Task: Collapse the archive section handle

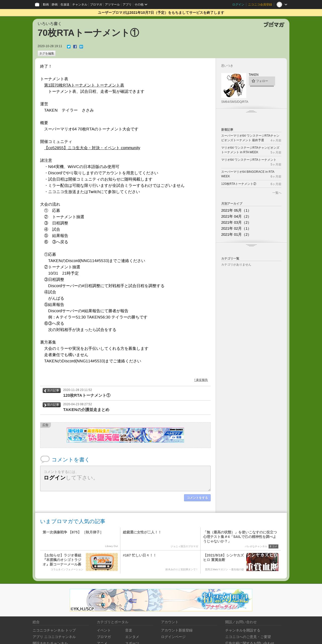Action: [251, 245]
